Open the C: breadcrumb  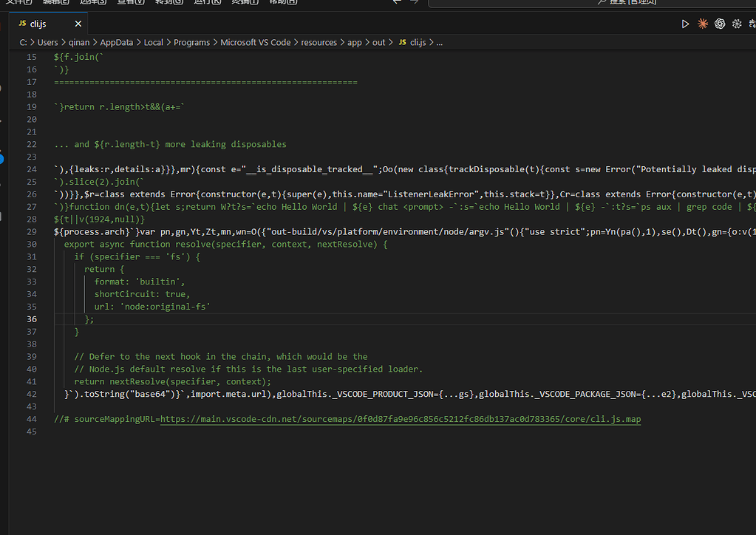23,42
